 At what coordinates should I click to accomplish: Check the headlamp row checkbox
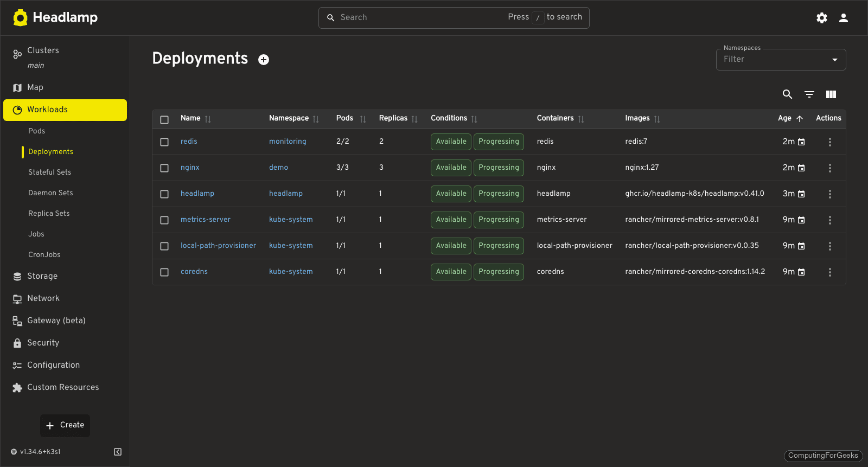click(x=164, y=194)
